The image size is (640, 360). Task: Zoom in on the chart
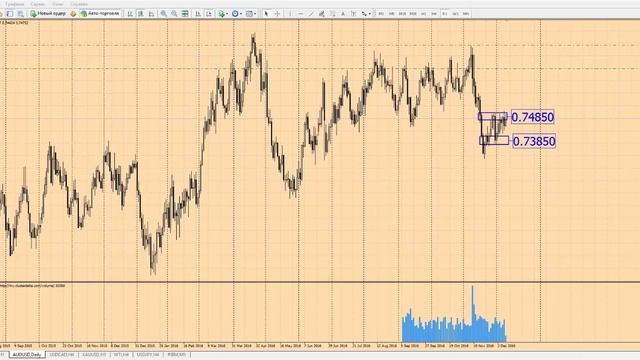click(x=164, y=14)
